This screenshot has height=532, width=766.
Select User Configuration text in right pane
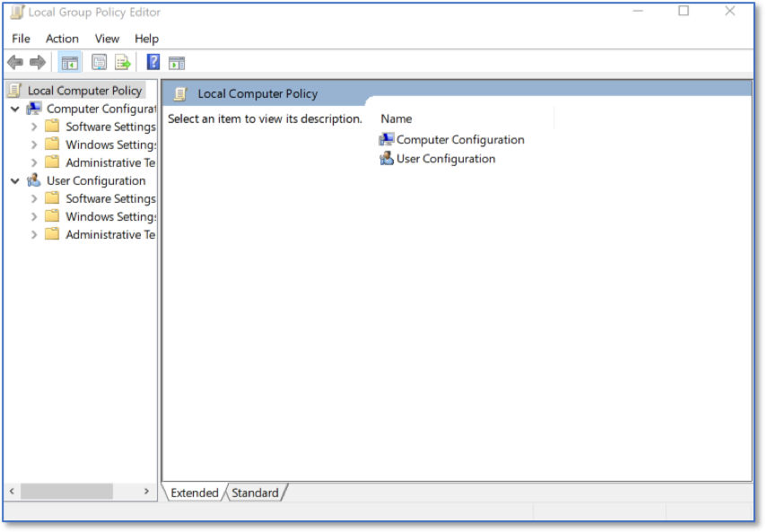tap(446, 158)
